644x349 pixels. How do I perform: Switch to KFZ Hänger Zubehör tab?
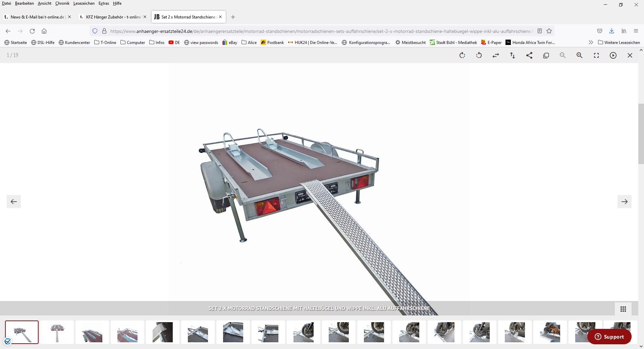point(113,17)
